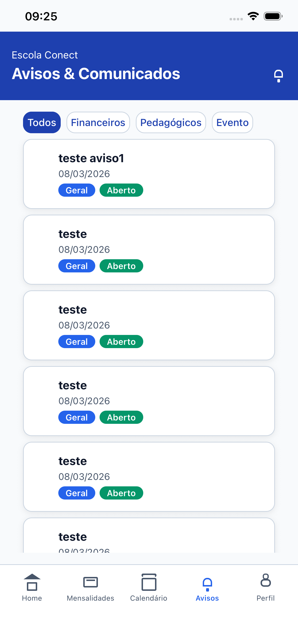Open the second teste announcement
The height and width of the screenshot is (644, 298).
pos(149,249)
